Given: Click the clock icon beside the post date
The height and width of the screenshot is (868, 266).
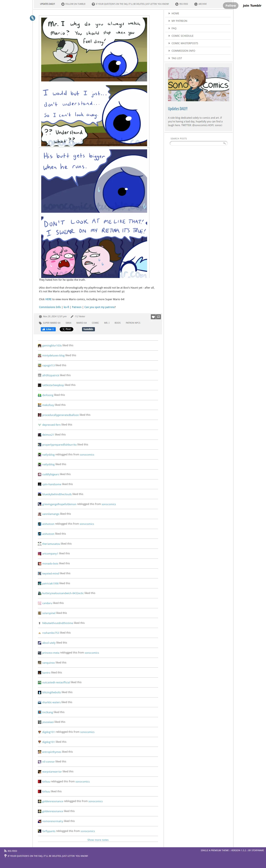Looking at the screenshot, I should [40, 316].
